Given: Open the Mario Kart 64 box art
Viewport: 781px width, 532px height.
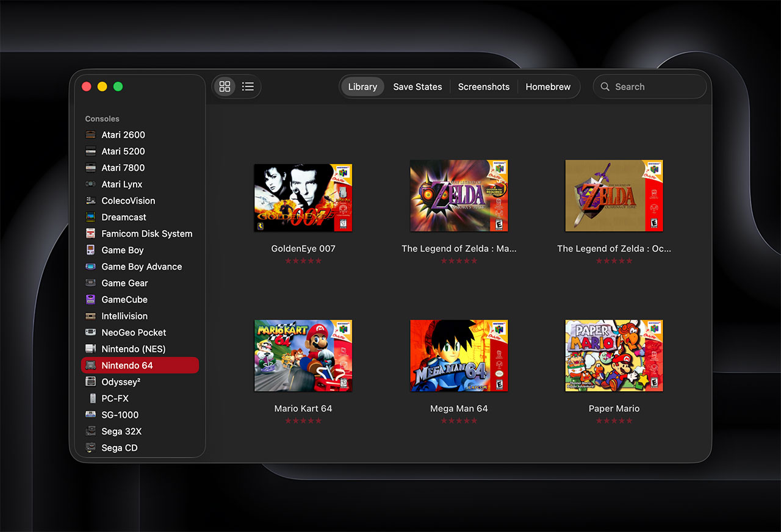Looking at the screenshot, I should coord(303,356).
